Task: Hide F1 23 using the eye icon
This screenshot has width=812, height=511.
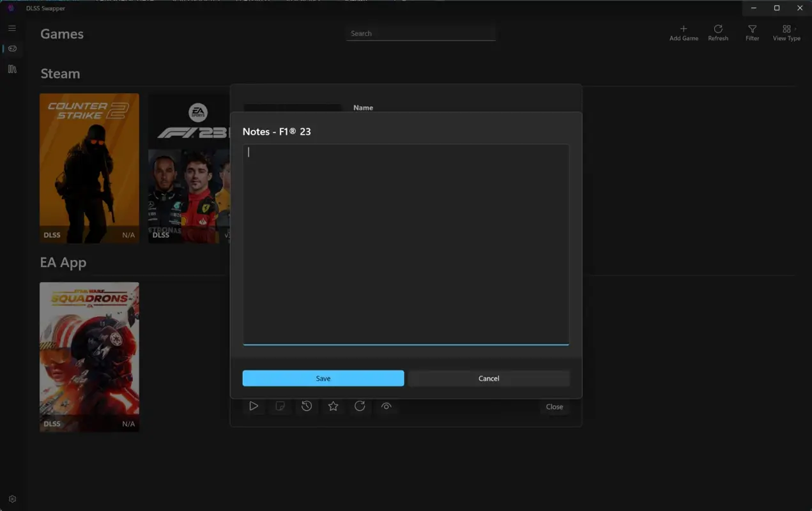Action: 387,406
